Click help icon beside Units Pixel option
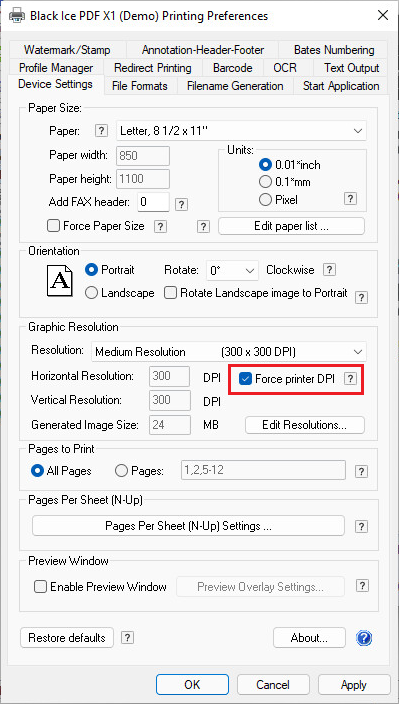Screen dimensions: 399x704 (350, 199)
